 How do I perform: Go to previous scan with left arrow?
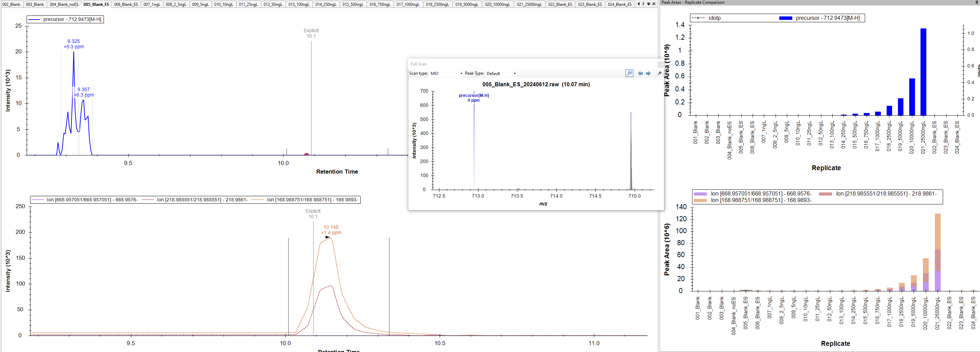[x=640, y=74]
